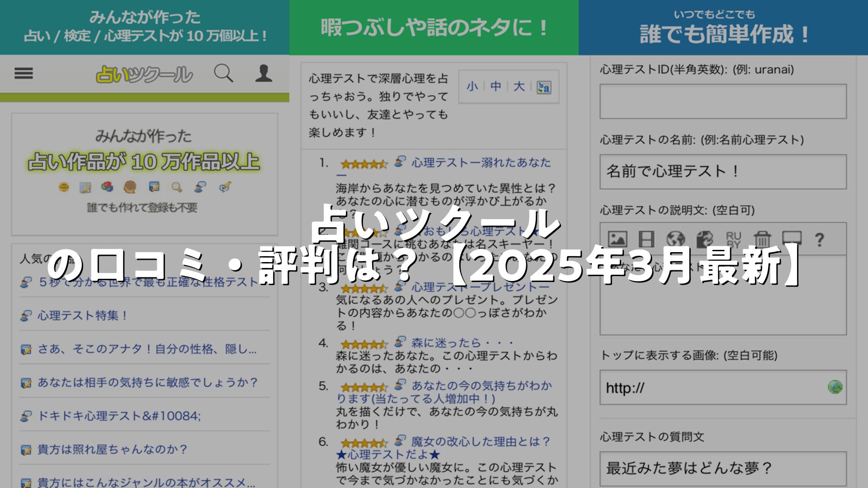Screen dimensions: 868x488
Task: Click 占い作品が10万作品以上 banner text
Action: tap(143, 162)
